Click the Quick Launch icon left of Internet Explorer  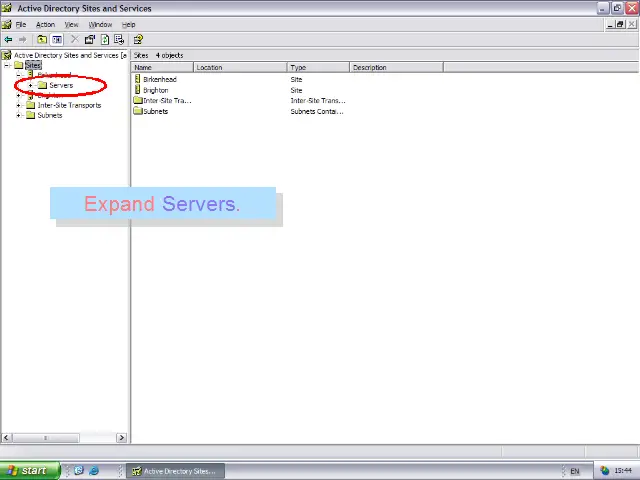coord(79,471)
